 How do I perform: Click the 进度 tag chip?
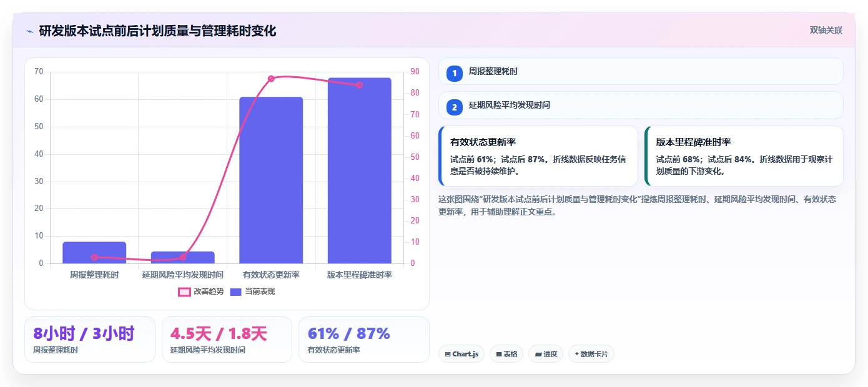click(x=546, y=354)
